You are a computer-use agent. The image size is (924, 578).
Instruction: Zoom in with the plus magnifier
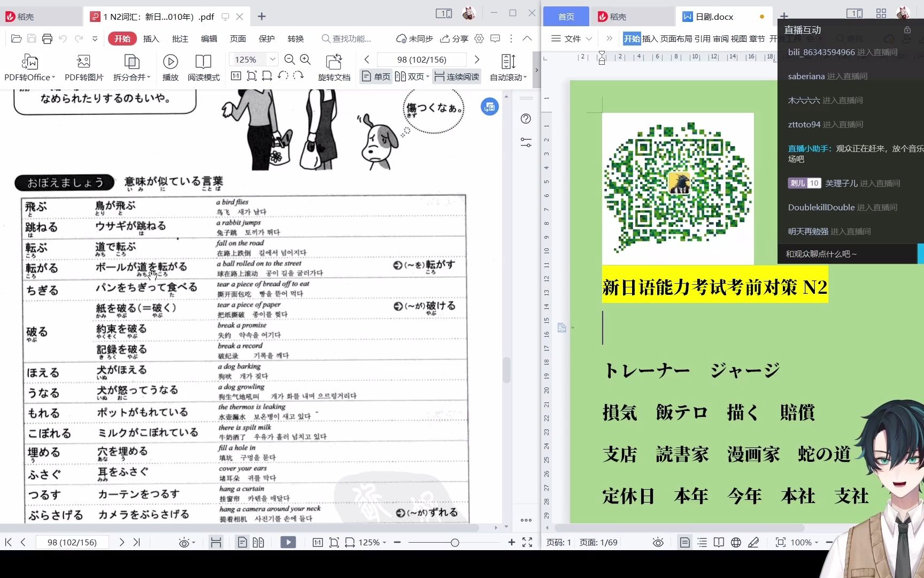(x=305, y=59)
